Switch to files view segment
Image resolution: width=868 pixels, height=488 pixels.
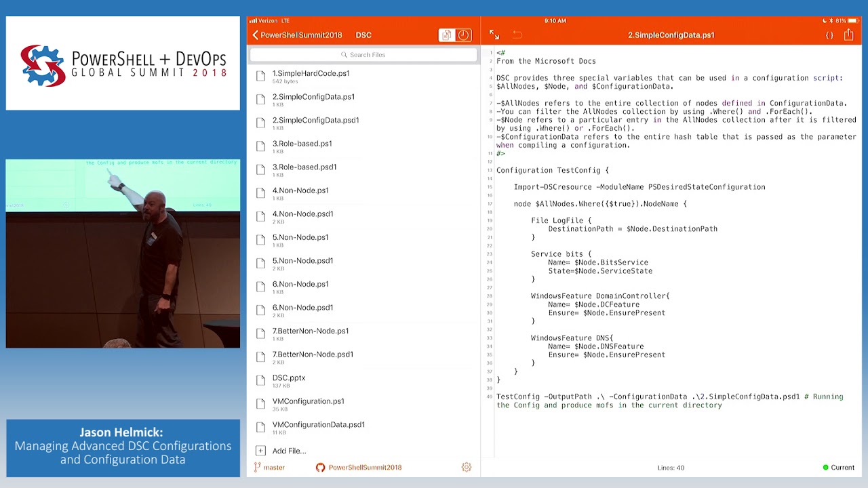click(x=446, y=35)
